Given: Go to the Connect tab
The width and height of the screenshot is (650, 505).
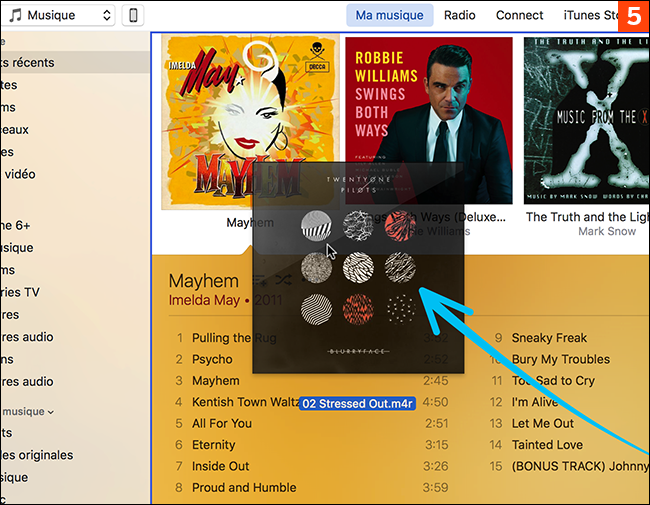Looking at the screenshot, I should tap(520, 15).
